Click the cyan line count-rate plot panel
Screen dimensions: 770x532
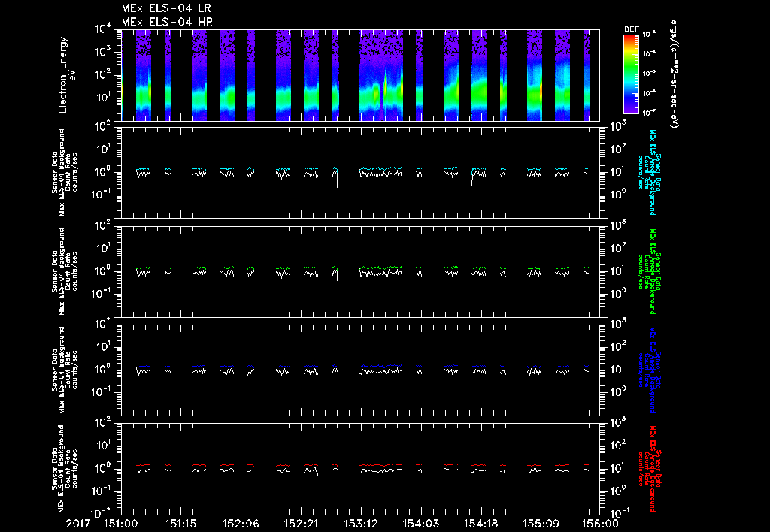click(360, 172)
